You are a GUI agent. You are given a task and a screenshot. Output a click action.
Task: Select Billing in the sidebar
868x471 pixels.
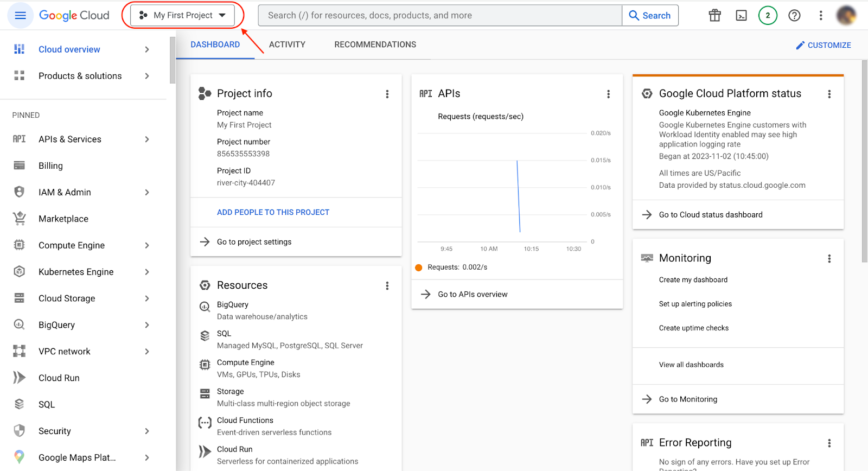(50, 166)
